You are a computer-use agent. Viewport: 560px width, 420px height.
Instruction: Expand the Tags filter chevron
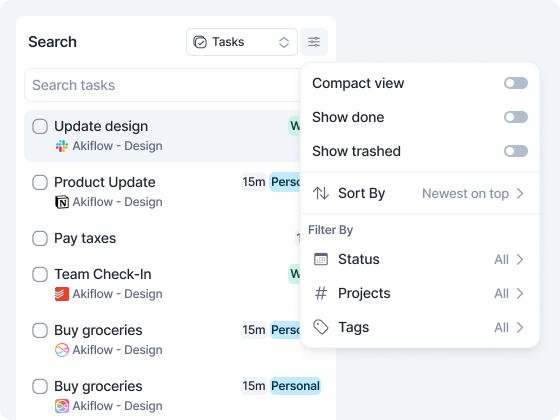pyautogui.click(x=520, y=327)
